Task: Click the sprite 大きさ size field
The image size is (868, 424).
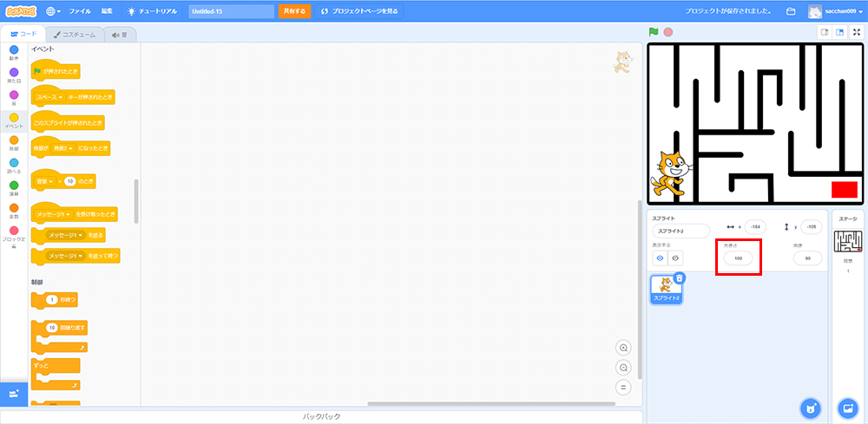Action: tap(739, 258)
